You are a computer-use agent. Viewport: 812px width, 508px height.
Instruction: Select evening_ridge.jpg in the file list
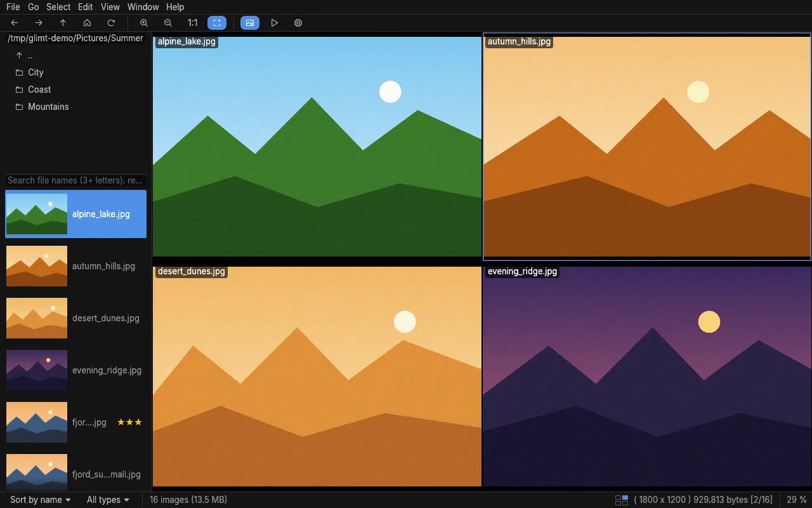76,370
